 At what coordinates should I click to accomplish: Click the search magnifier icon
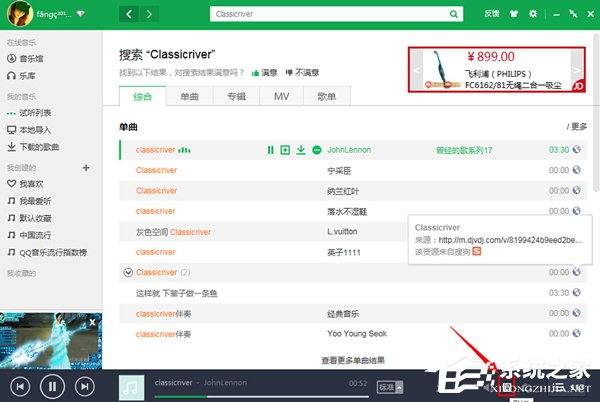455,15
